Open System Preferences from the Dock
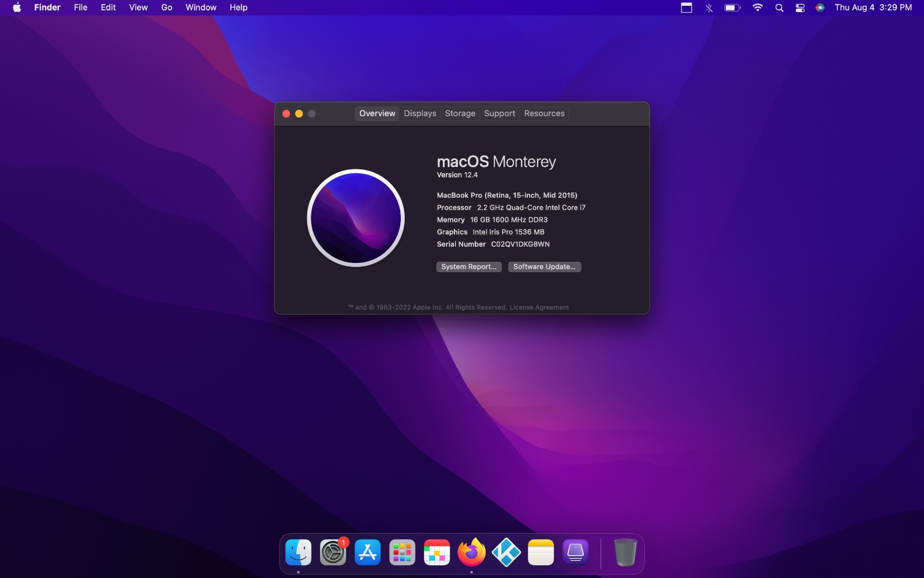The height and width of the screenshot is (578, 924). coord(333,553)
